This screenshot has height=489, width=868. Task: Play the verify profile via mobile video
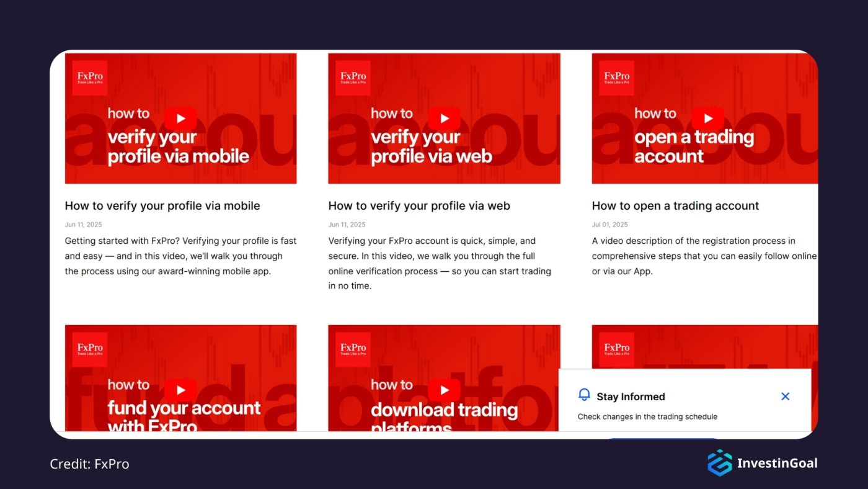click(x=180, y=119)
